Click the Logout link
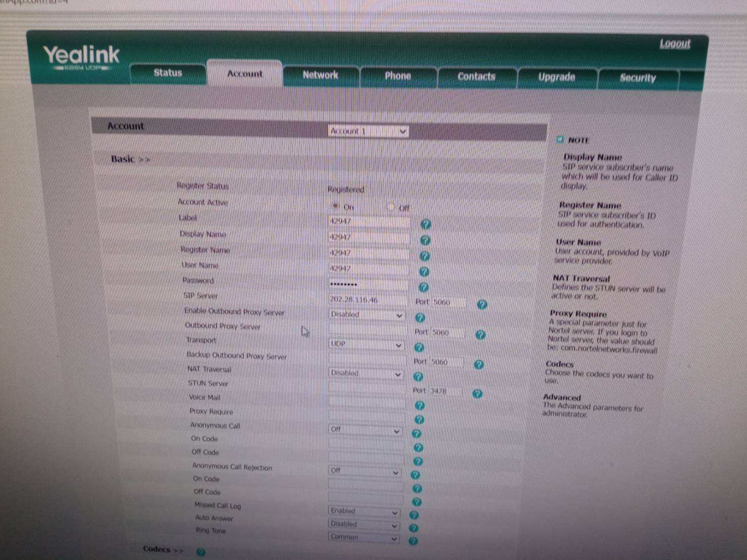 675,44
